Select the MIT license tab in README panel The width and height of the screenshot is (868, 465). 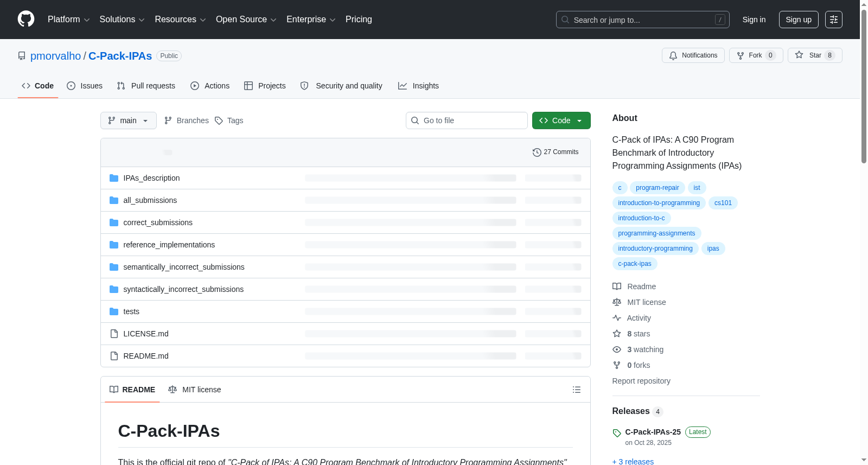point(195,390)
